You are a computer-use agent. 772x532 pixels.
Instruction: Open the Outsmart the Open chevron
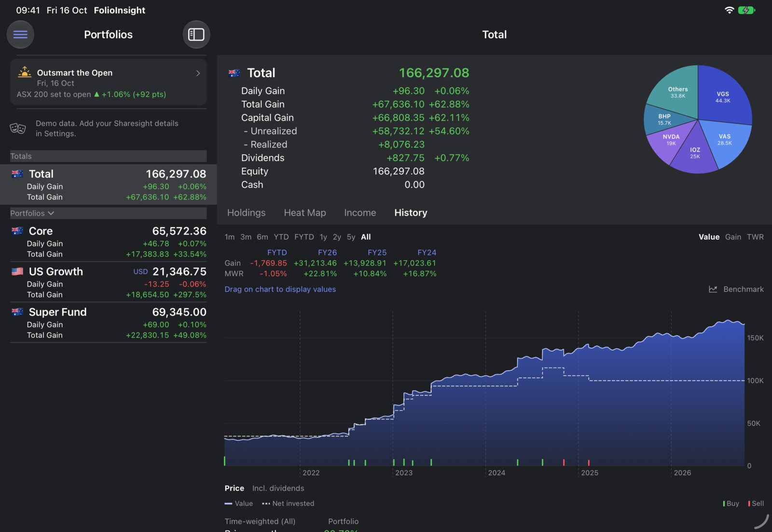[x=198, y=73]
